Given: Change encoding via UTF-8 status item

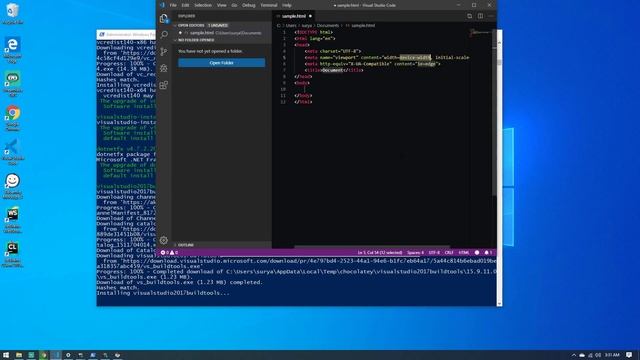Looking at the screenshot, I should (x=434, y=253).
